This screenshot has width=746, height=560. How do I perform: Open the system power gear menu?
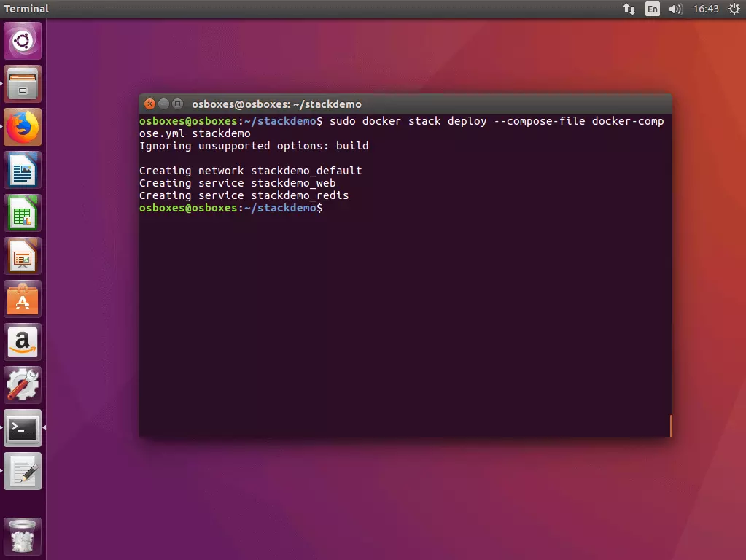[734, 9]
